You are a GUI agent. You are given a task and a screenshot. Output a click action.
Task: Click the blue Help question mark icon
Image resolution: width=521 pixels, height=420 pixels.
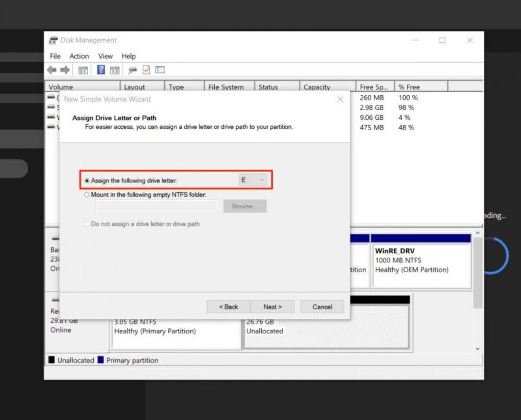pyautogui.click(x=101, y=70)
